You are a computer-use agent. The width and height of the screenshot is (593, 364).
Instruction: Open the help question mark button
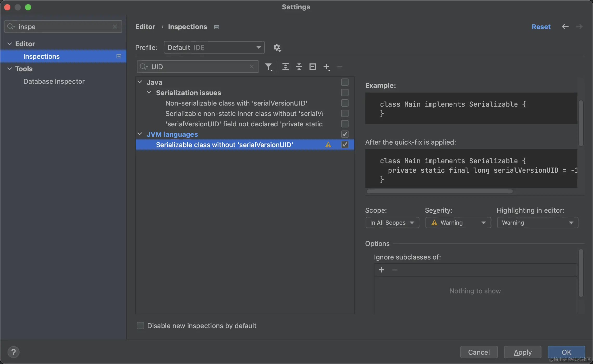14,352
